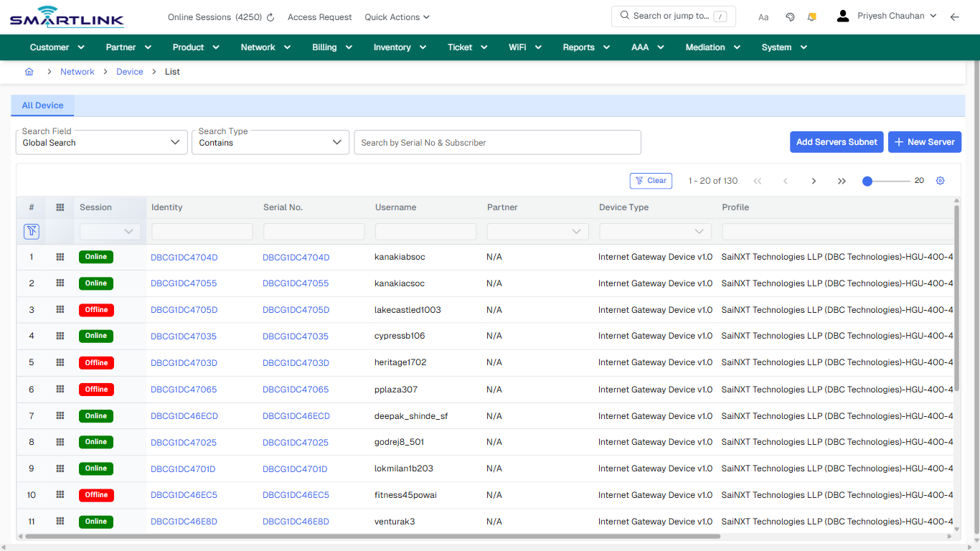This screenshot has width=980, height=551.
Task: Click the back arrow beside the profile
Action: point(955,17)
